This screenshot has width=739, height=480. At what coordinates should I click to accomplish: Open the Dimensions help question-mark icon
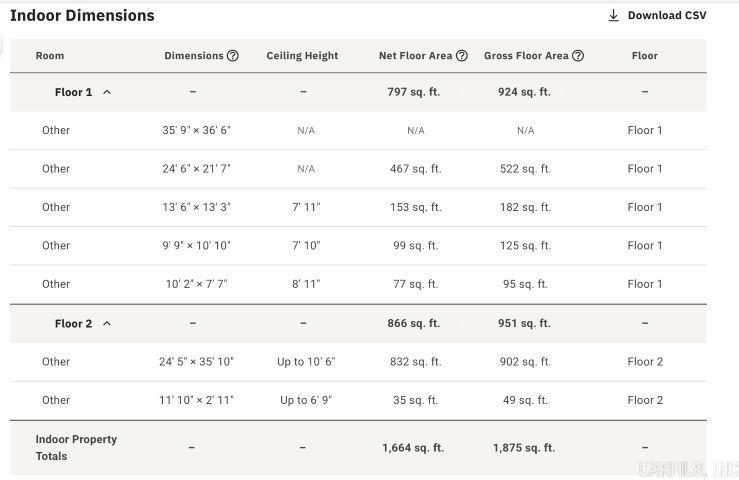click(x=233, y=56)
